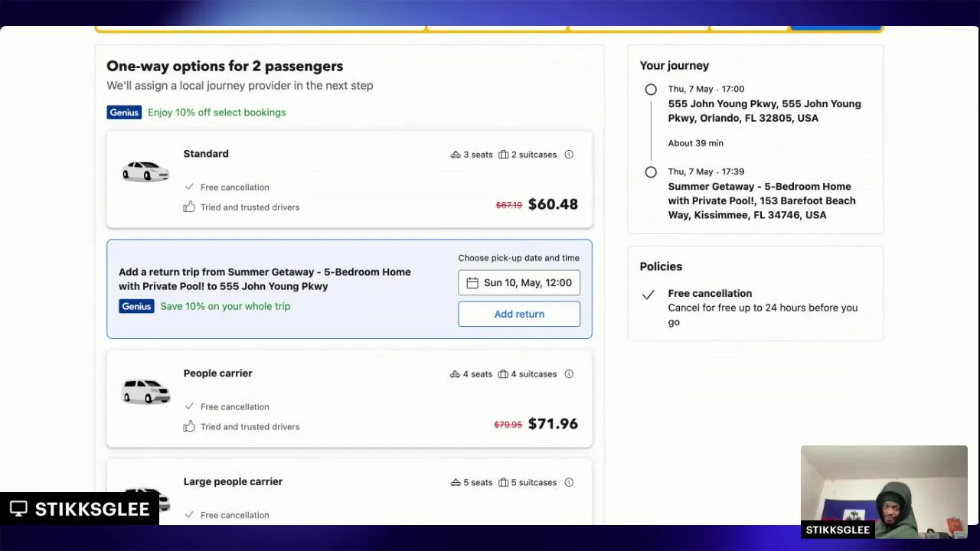Click the People carrier van image
980x551 pixels.
click(x=145, y=391)
